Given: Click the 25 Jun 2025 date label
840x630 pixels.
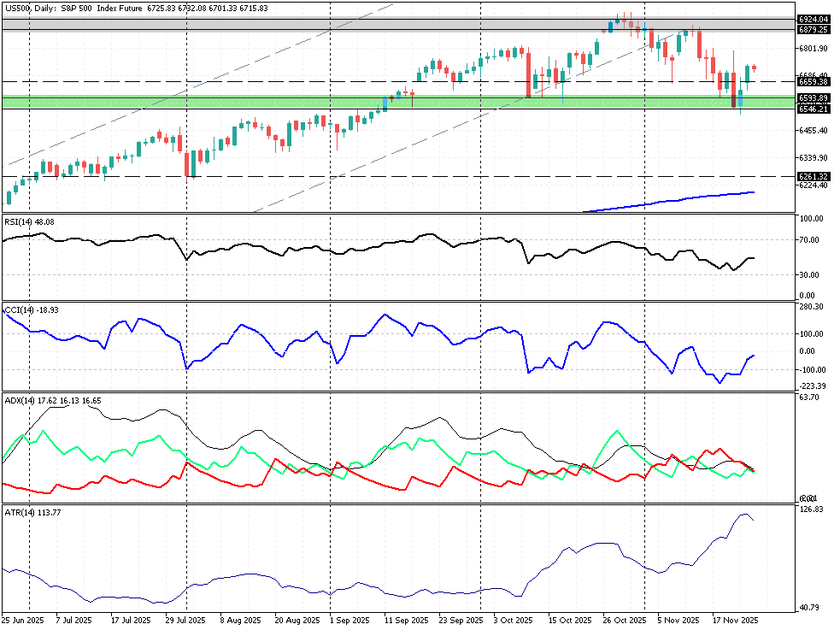Looking at the screenshot, I should pos(23,621).
